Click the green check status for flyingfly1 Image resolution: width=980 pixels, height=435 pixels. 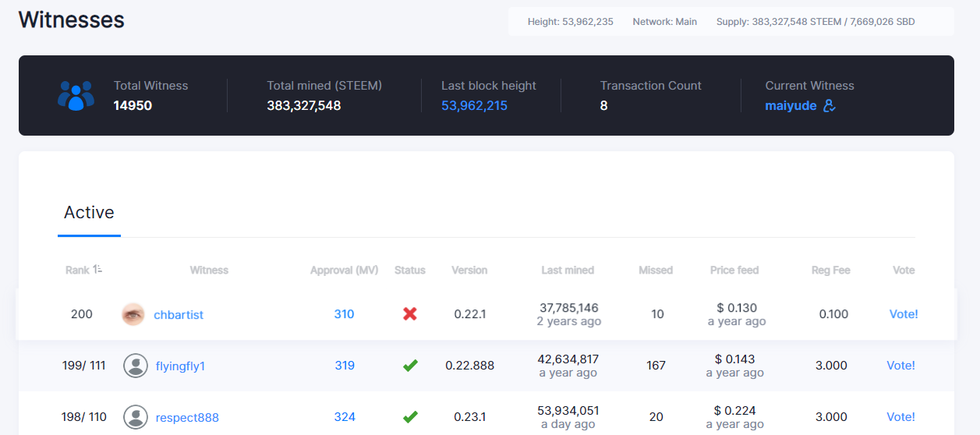point(410,366)
